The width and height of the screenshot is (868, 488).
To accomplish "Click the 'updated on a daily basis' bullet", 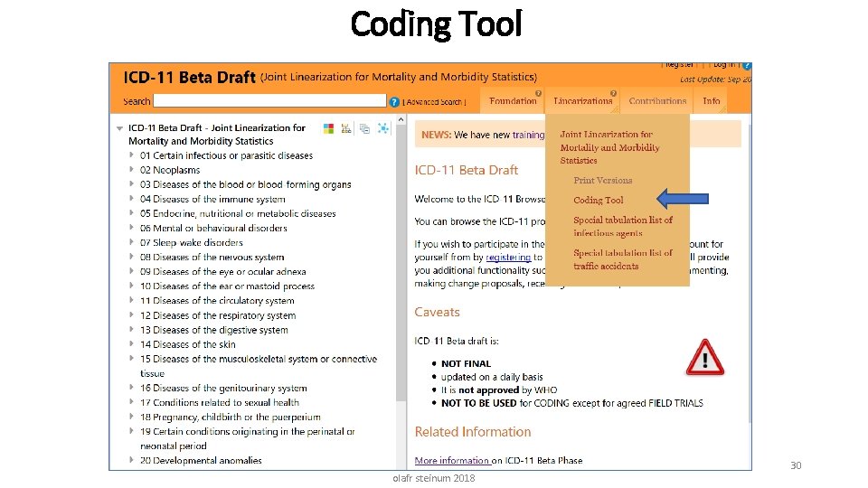I will pos(492,377).
